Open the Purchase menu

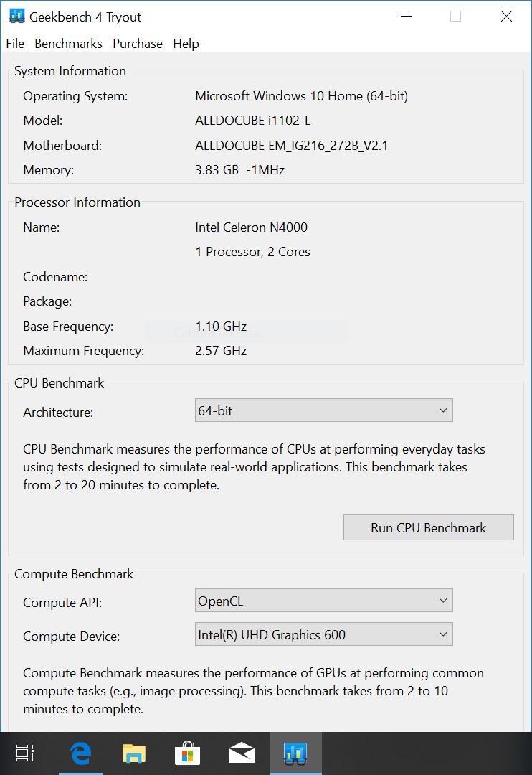(x=138, y=44)
